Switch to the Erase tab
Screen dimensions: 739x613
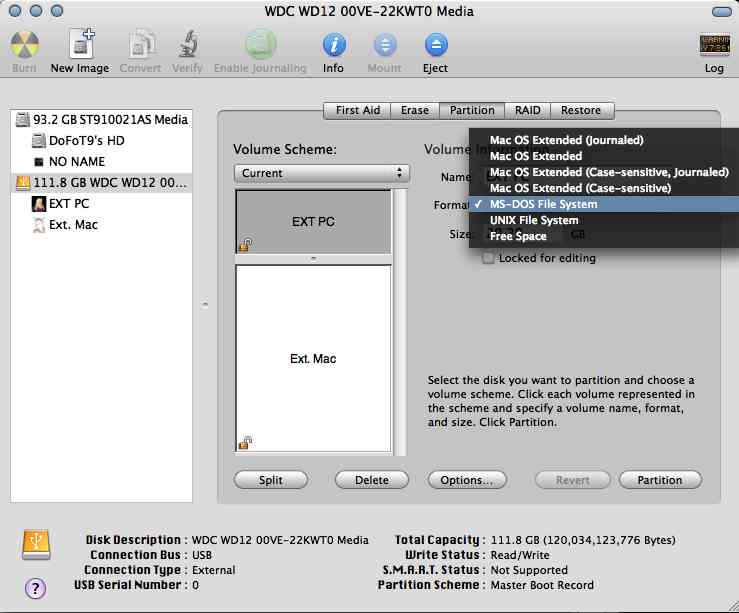(x=415, y=110)
